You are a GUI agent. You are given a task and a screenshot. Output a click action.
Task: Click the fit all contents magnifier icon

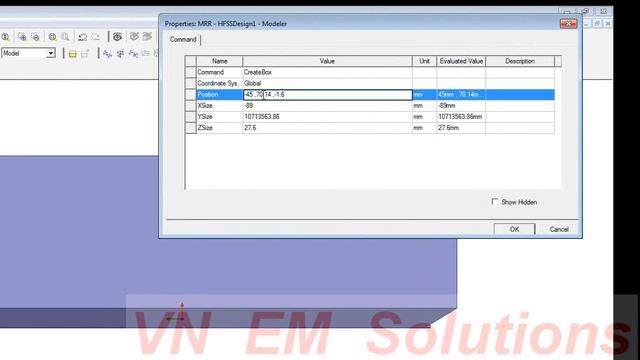point(53,37)
